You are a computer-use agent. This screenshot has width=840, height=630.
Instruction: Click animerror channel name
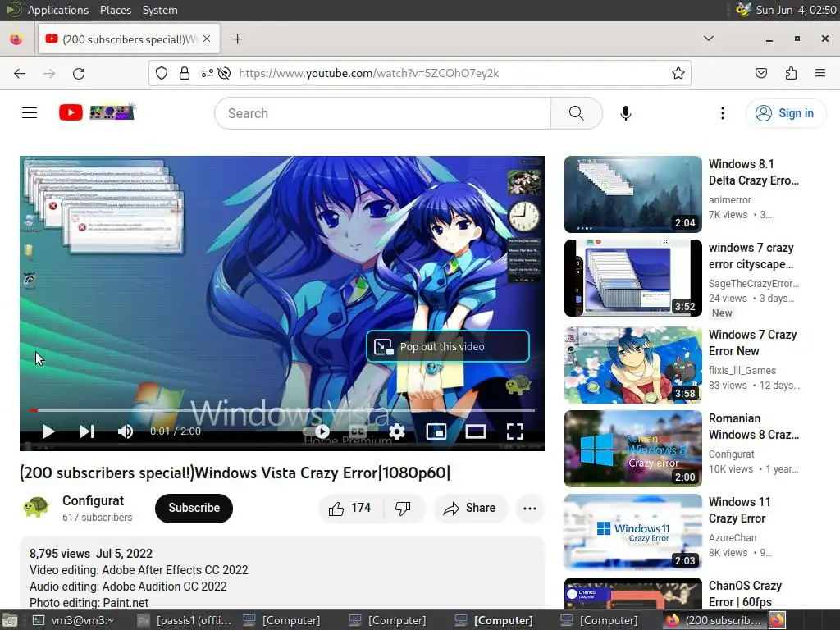[729, 200]
